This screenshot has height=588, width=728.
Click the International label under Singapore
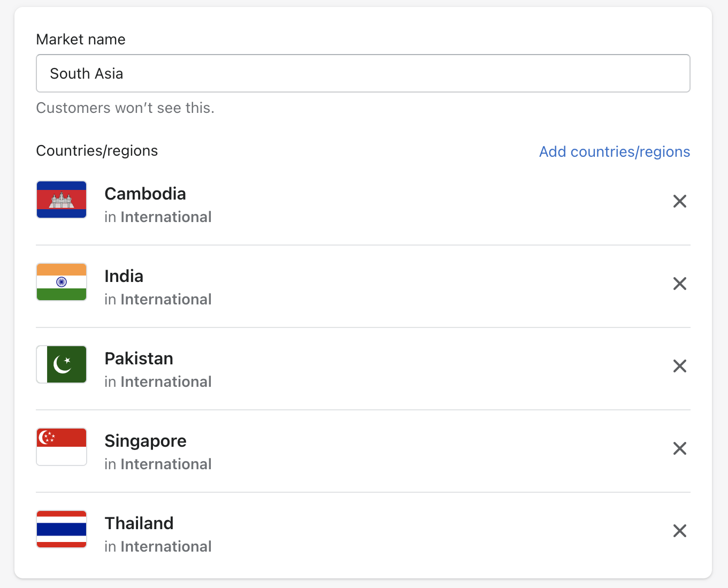point(166,464)
